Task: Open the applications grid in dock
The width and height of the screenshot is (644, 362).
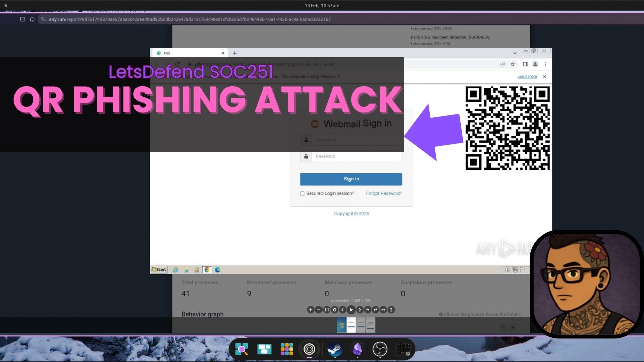Action: [x=287, y=349]
